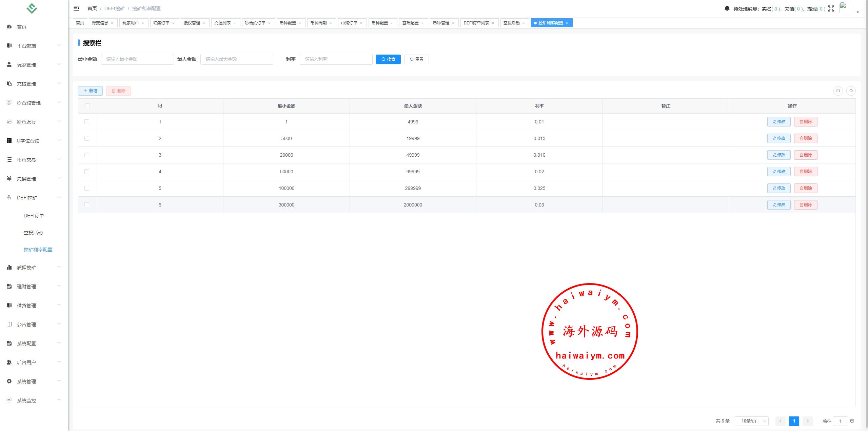Image resolution: width=868 pixels, height=431 pixels.
Task: Open 空投活动 in the sidebar submenu
Action: tap(33, 233)
